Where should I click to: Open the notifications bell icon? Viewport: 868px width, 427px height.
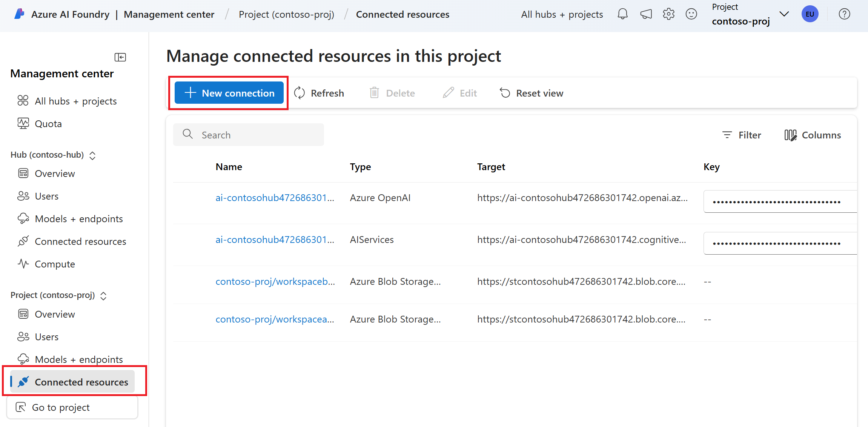point(622,14)
